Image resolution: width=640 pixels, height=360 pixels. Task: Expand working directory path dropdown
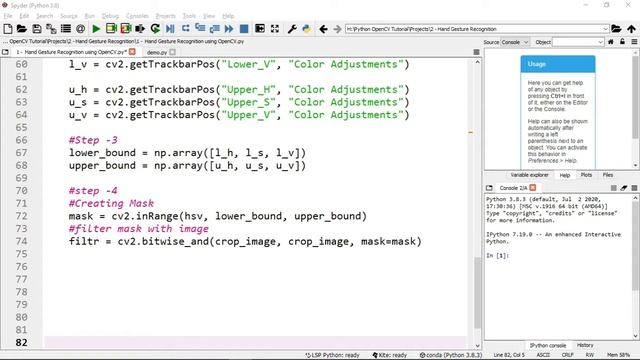pos(605,29)
